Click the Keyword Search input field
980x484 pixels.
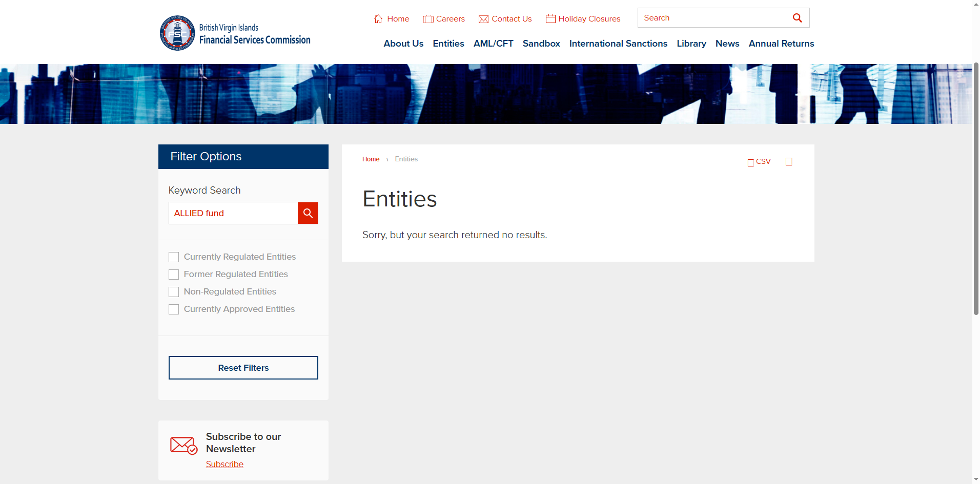point(233,213)
